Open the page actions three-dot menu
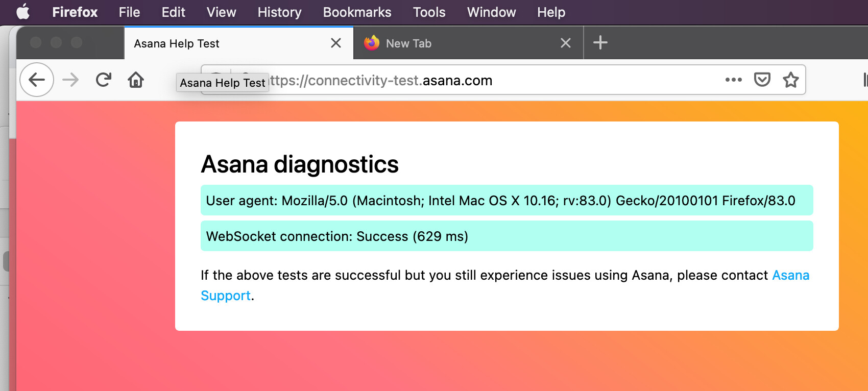868x391 pixels. [x=733, y=80]
